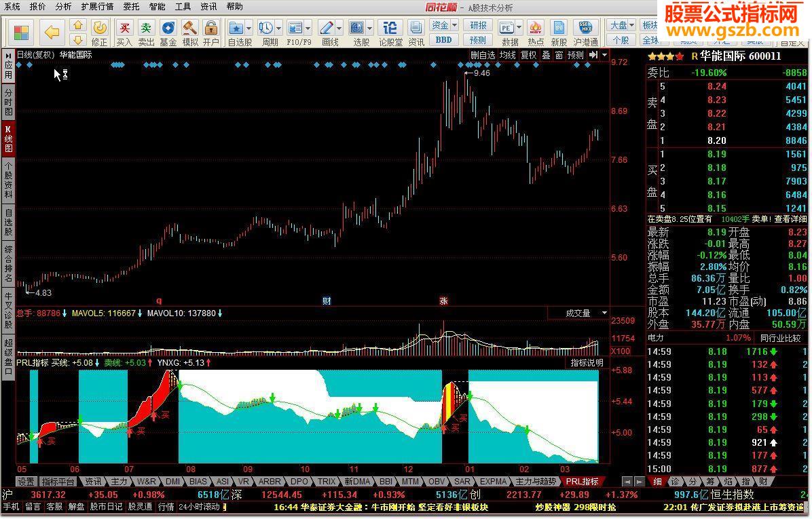This screenshot has width=812, height=519.
Task: Switch to the EXPMA indicator tab
Action: point(493,482)
